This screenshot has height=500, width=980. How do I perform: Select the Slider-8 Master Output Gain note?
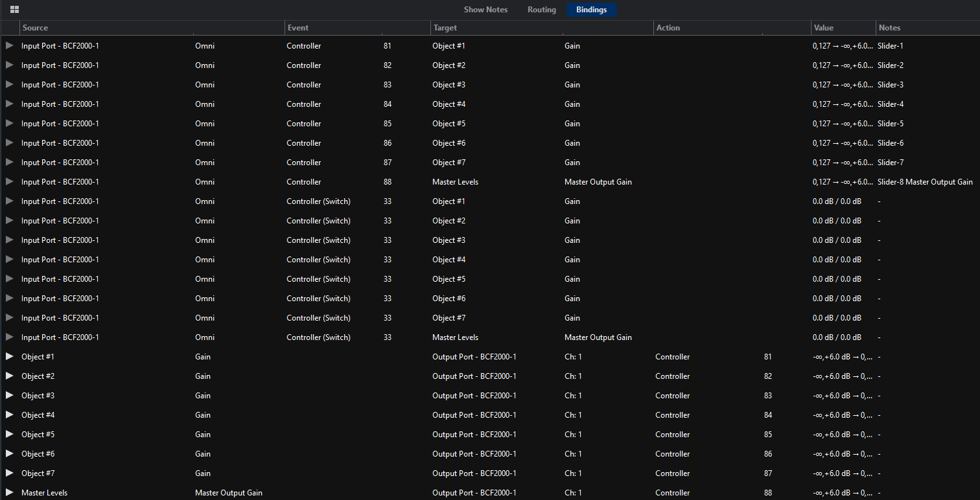point(925,182)
